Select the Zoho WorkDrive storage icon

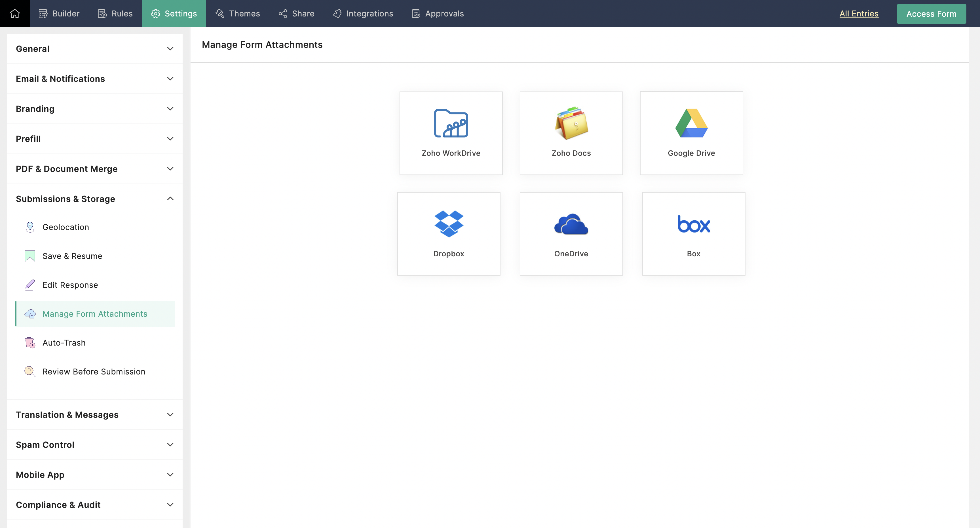click(x=451, y=123)
